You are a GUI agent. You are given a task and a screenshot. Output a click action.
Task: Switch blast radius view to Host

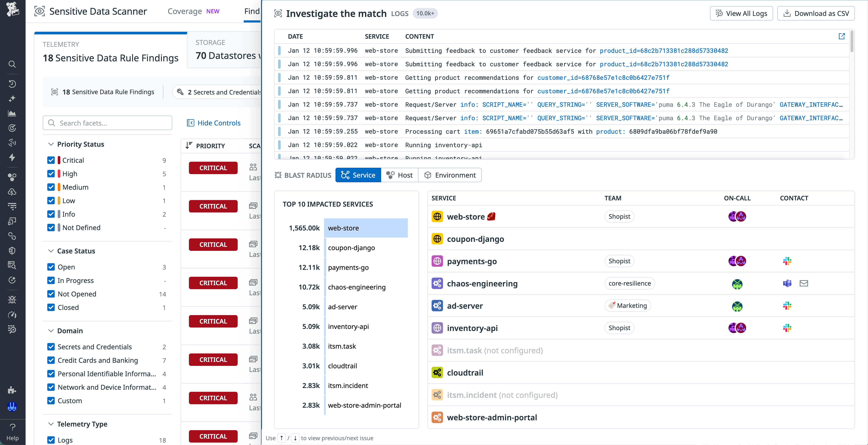[399, 175]
